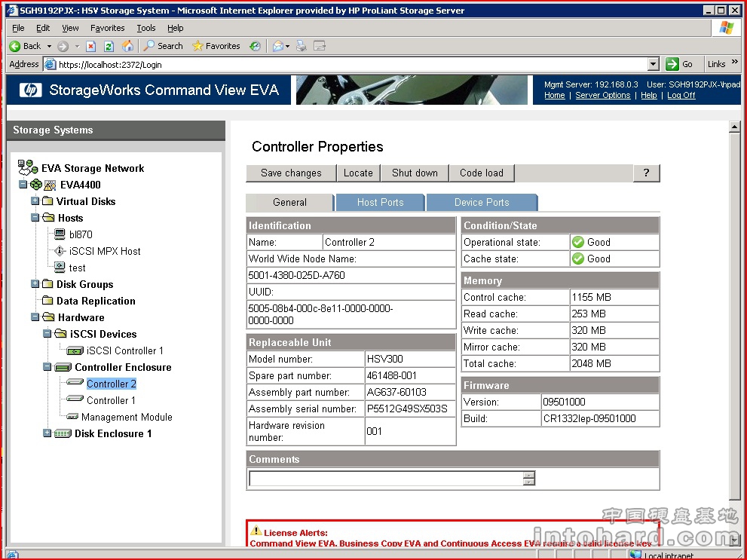Click the Management Module icon
The image size is (747, 560).
72,417
